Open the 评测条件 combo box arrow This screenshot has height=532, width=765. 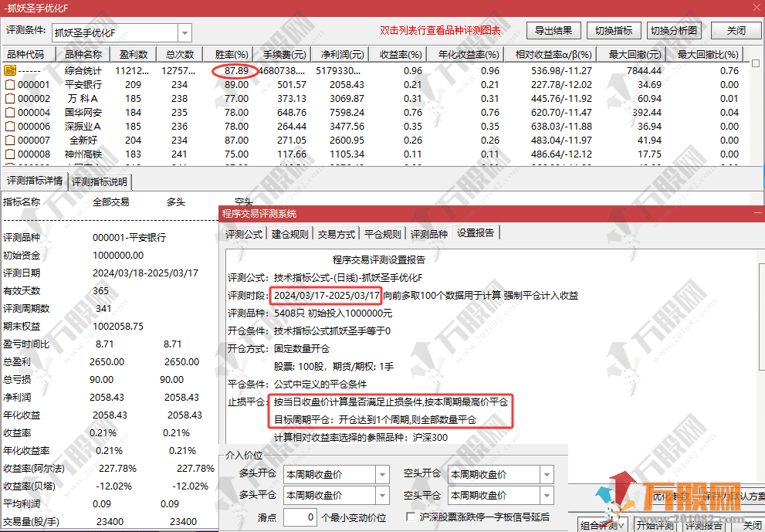pos(185,33)
